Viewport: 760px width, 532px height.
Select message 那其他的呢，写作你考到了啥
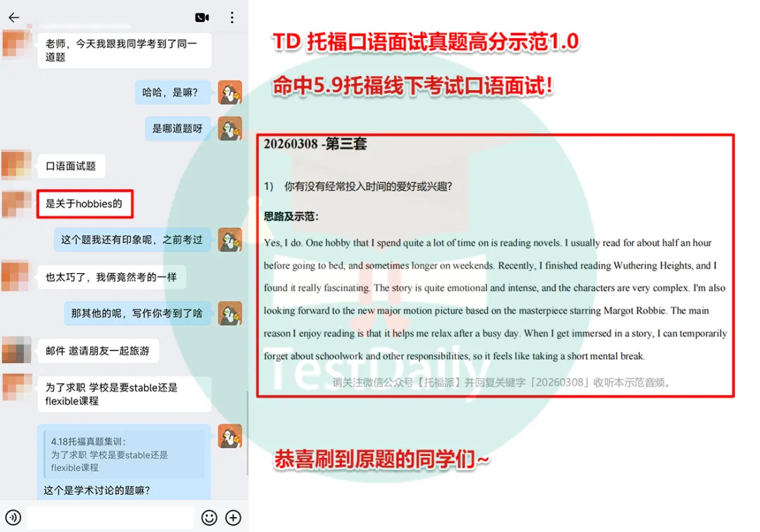tap(137, 313)
